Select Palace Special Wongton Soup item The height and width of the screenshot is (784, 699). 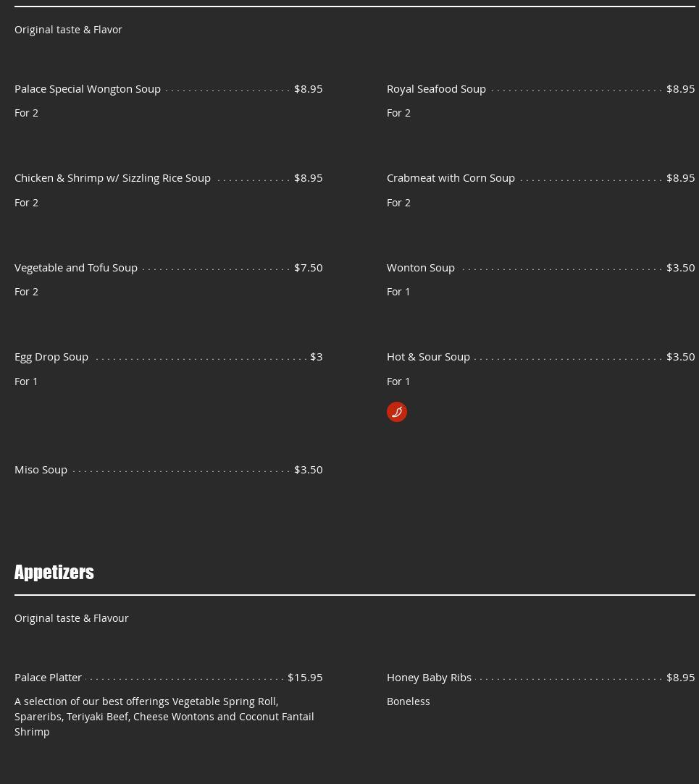[x=88, y=89]
